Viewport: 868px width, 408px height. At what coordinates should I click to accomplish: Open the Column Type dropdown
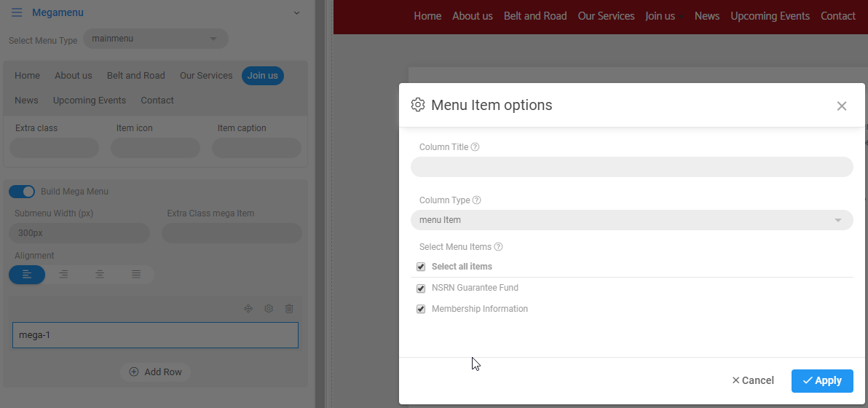coord(631,220)
